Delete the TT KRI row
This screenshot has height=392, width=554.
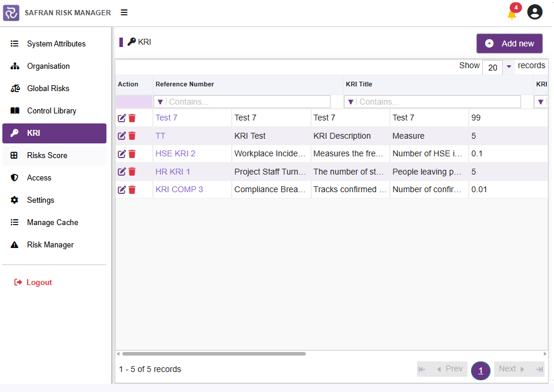(132, 136)
